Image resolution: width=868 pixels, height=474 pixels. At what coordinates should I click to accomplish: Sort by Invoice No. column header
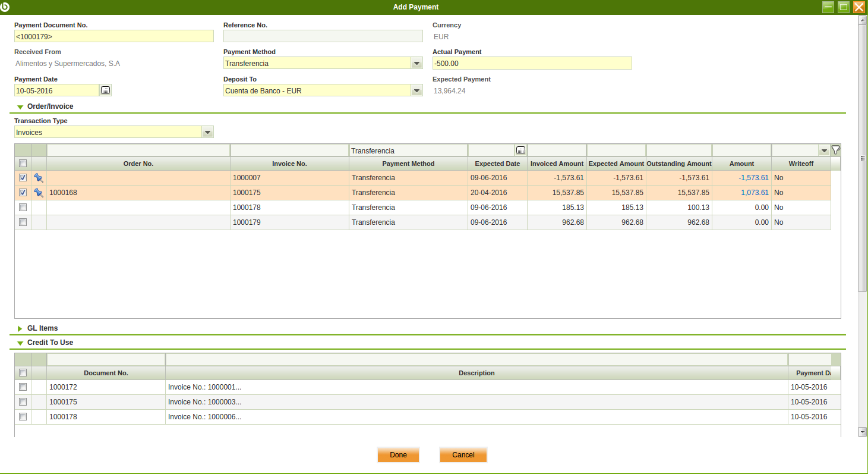click(x=289, y=164)
